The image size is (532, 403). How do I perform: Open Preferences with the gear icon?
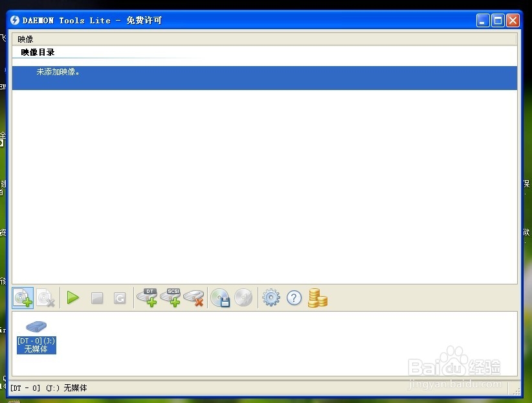pyautogui.click(x=271, y=298)
